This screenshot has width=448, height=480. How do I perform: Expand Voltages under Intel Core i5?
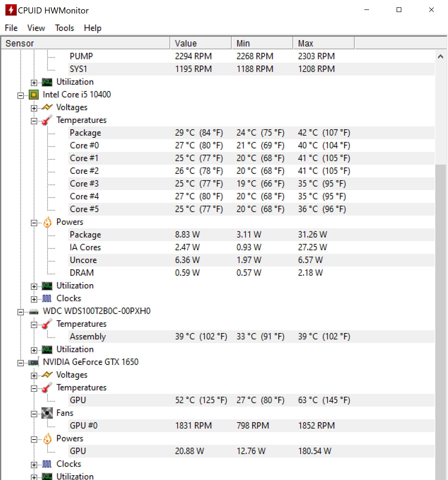(34, 108)
